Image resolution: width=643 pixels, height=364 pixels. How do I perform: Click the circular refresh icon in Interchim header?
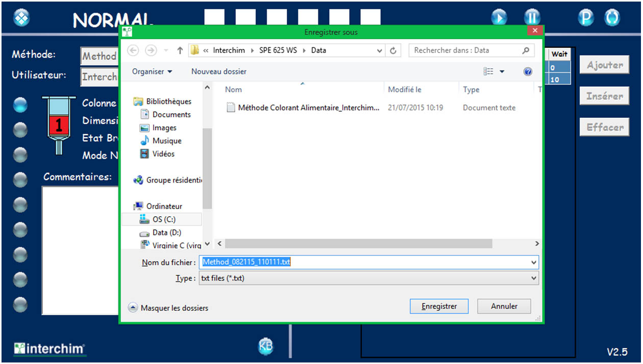[612, 18]
